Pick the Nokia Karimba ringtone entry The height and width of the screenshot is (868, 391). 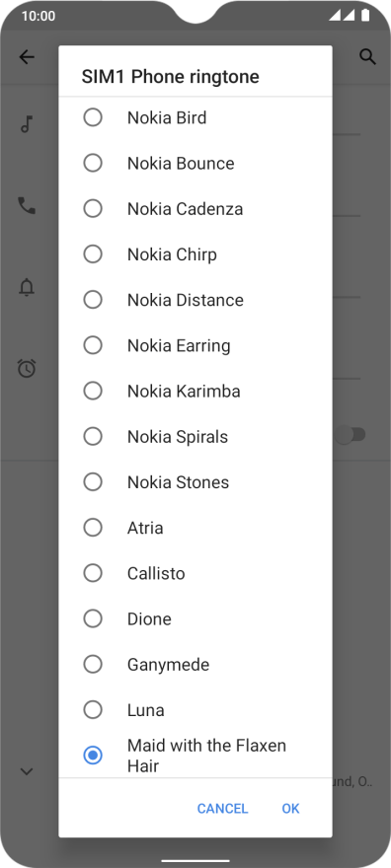[x=195, y=391]
